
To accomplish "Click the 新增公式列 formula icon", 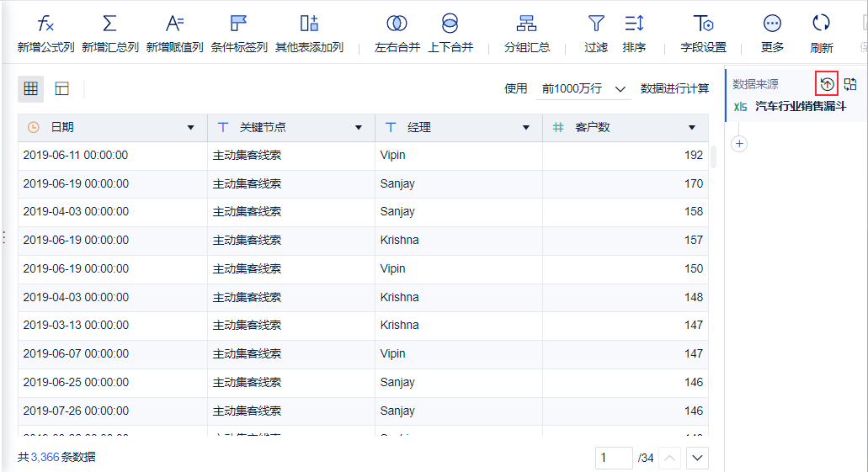I will (45, 24).
